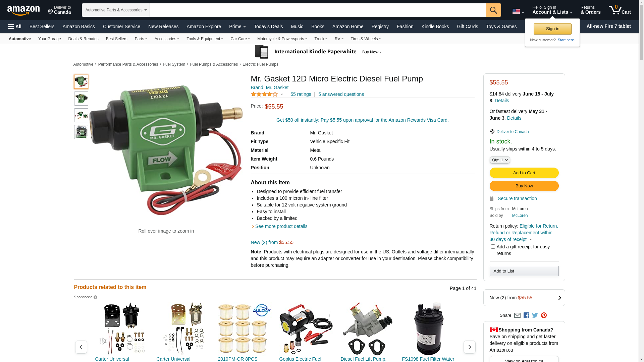The width and height of the screenshot is (644, 362).
Task: Share product on Twitter icon
Action: (535, 315)
